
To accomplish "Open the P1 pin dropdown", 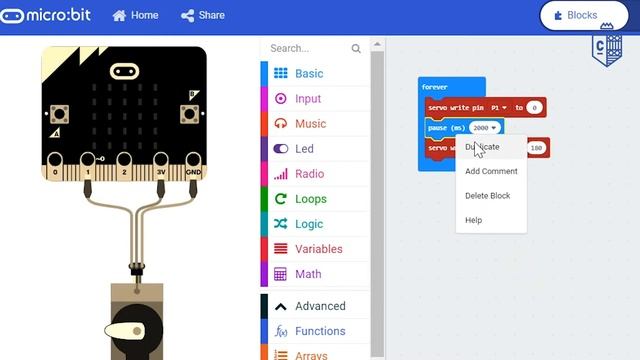I will point(499,108).
